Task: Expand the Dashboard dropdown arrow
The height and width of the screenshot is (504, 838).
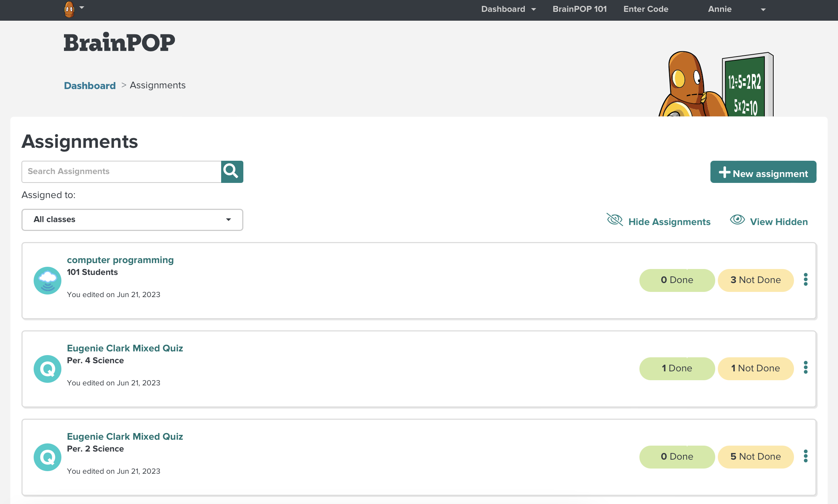Action: (x=534, y=10)
